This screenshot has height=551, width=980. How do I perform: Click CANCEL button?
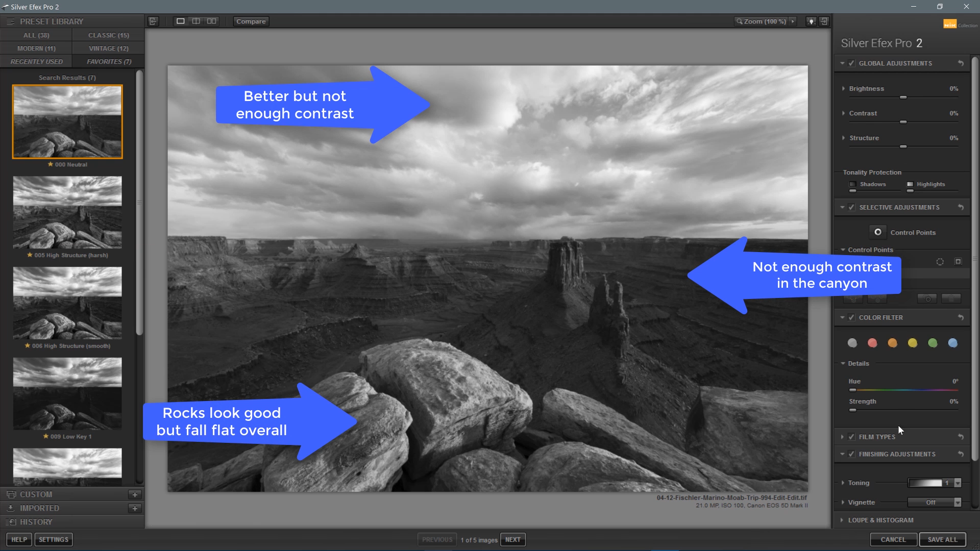pos(893,539)
